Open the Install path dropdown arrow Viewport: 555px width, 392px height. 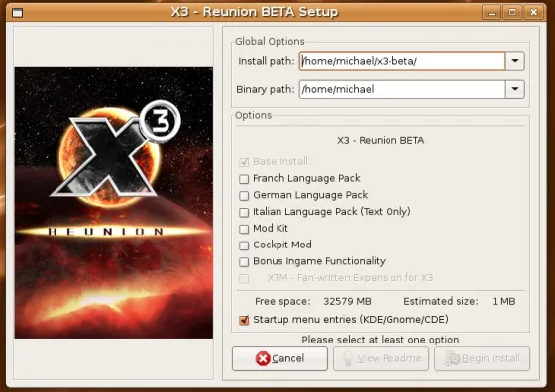515,61
